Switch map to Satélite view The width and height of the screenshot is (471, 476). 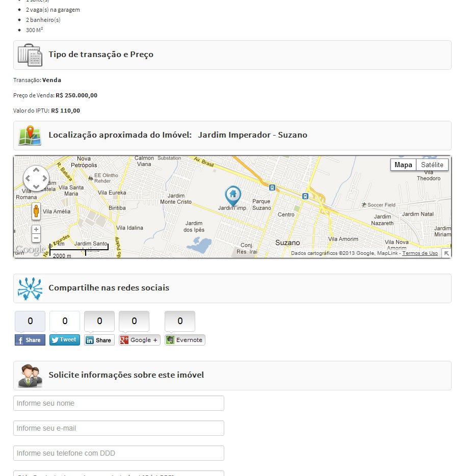pyautogui.click(x=432, y=165)
